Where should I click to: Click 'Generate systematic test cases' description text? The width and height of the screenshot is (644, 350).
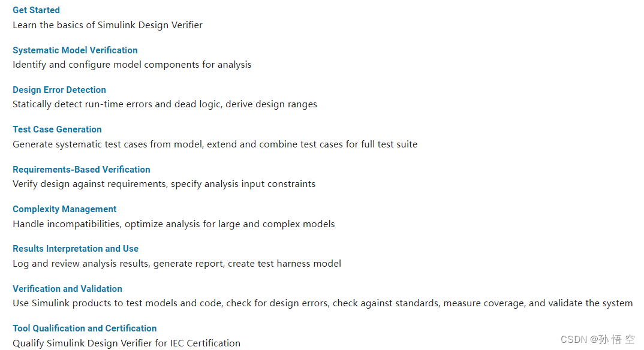[x=215, y=144]
